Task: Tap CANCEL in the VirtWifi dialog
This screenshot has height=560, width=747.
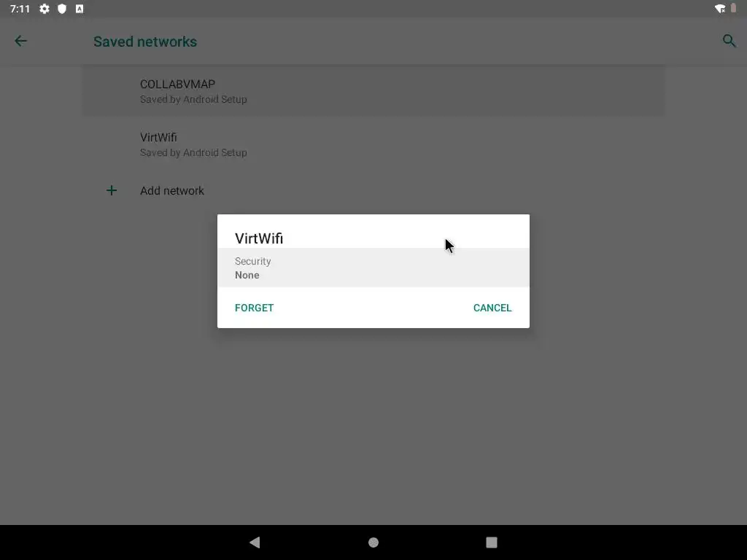Action: 492,308
